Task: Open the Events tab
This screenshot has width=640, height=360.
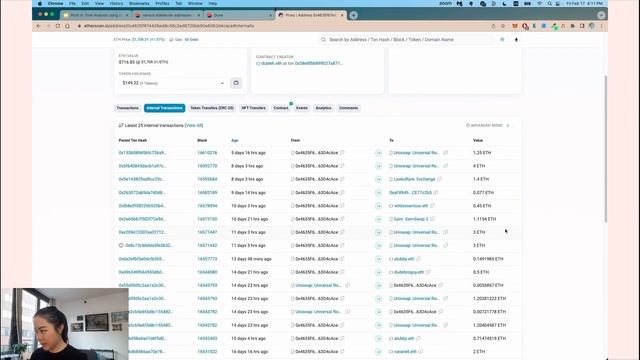Action: click(302, 108)
